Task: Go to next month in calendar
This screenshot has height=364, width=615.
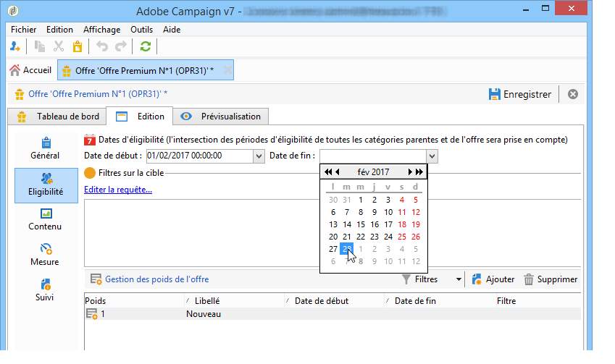Action: point(410,172)
